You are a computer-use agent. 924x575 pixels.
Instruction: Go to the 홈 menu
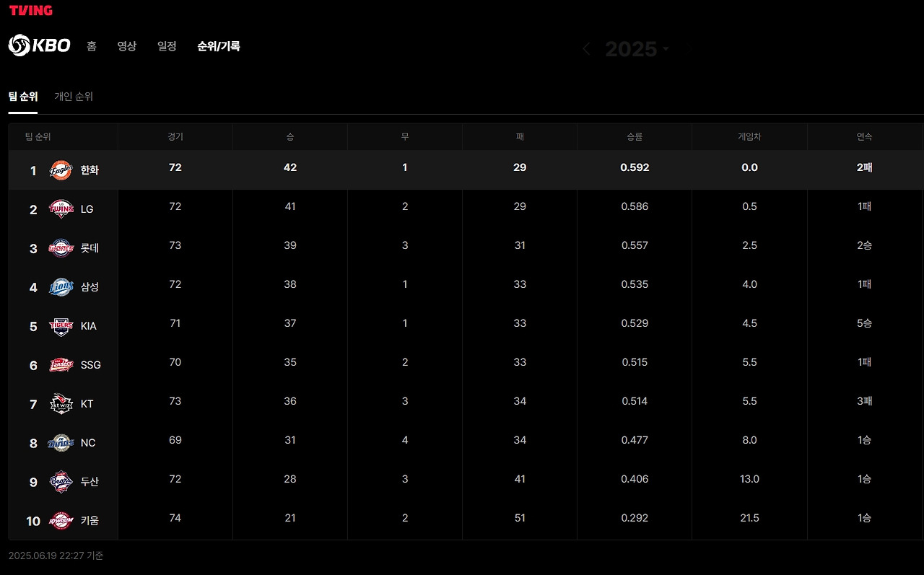pyautogui.click(x=92, y=46)
